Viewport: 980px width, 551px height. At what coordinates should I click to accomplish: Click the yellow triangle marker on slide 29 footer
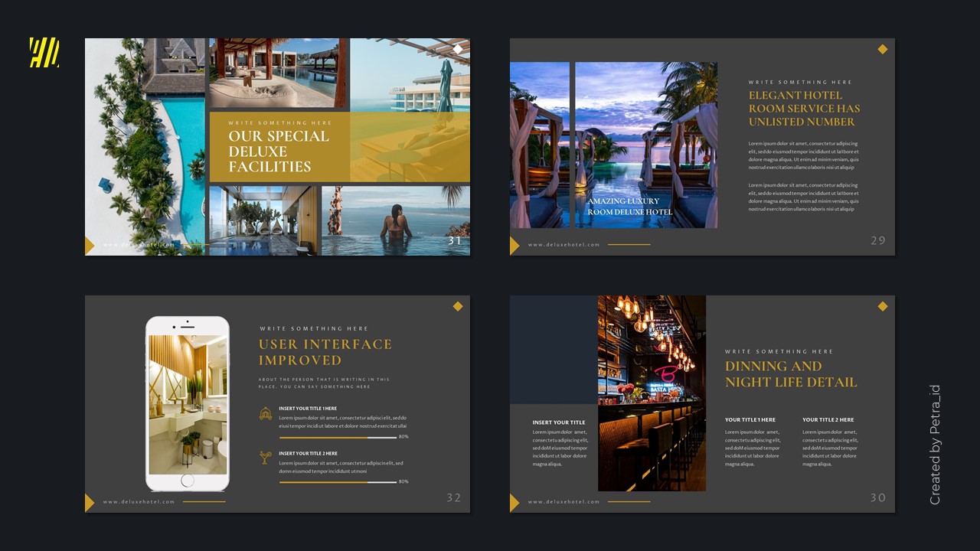[513, 246]
